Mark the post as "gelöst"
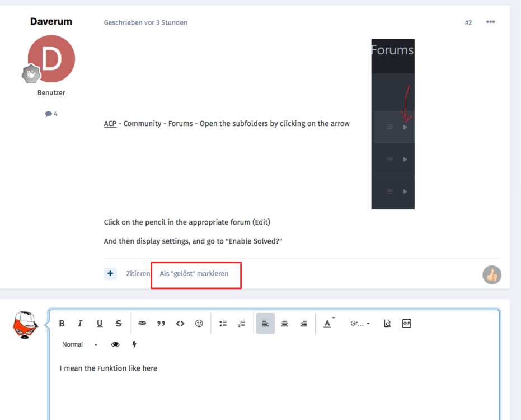 194,274
